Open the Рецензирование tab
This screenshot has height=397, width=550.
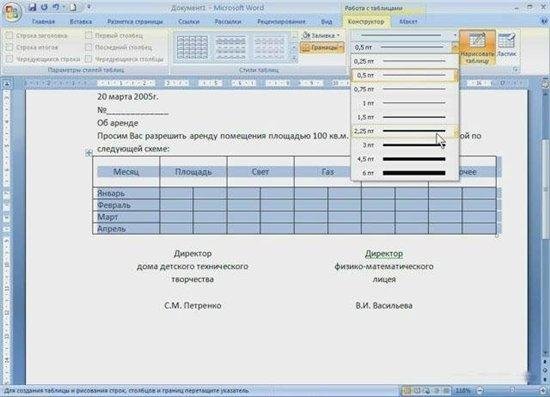tap(281, 21)
